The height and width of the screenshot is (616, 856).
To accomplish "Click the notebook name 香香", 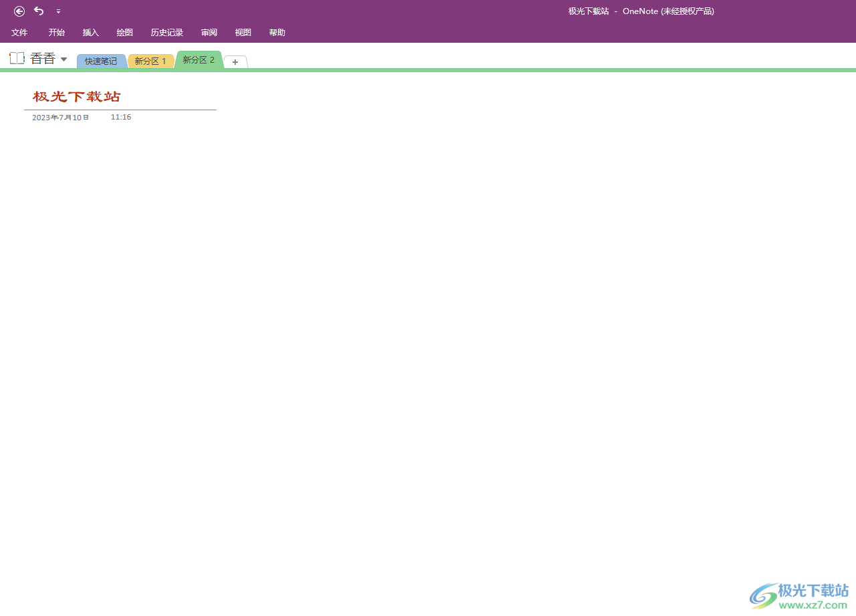I will pyautogui.click(x=43, y=59).
